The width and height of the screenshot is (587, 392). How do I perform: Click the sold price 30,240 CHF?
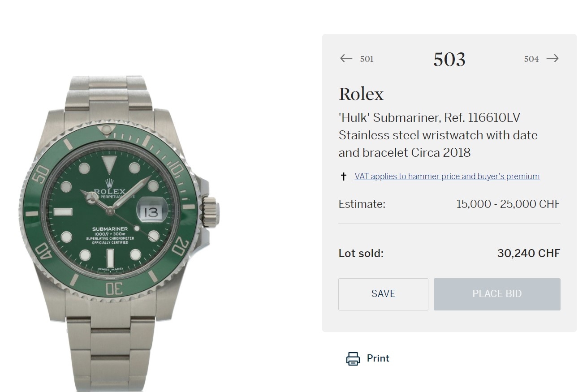pos(528,254)
